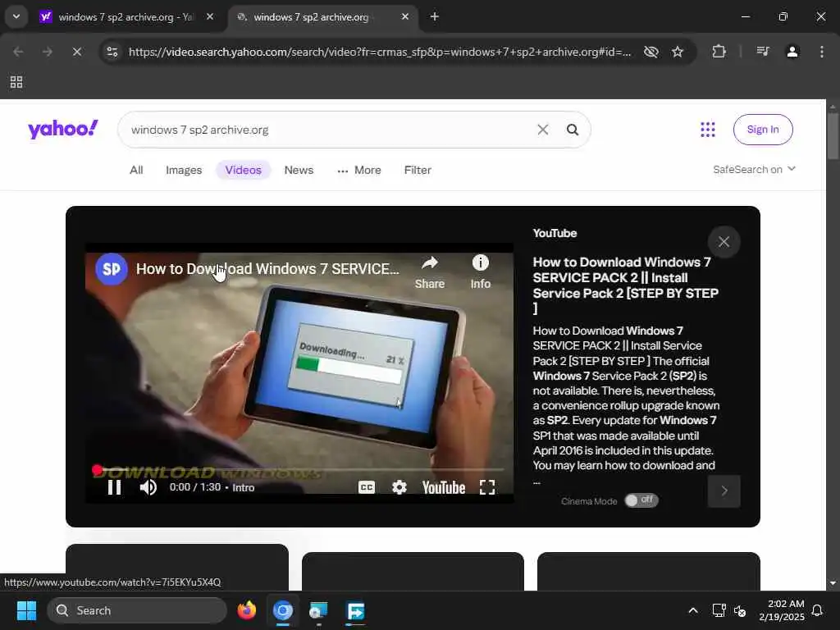Open browser three-dot menu
This screenshot has height=630, width=840.
(x=822, y=52)
